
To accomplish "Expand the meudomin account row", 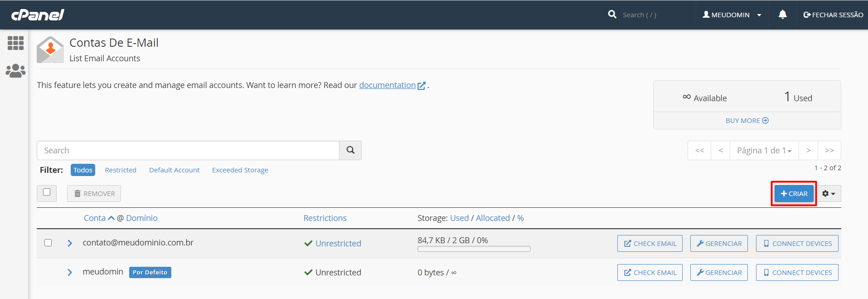I will (70, 272).
